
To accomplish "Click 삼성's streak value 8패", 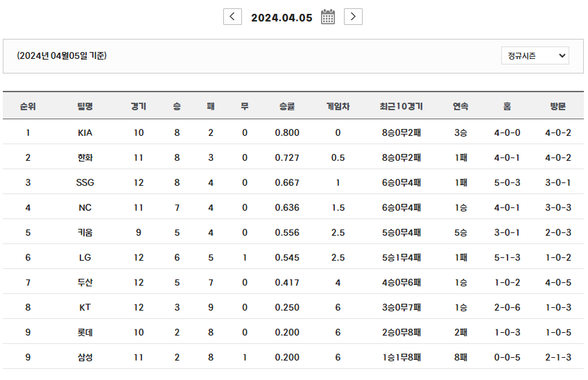I will (460, 358).
